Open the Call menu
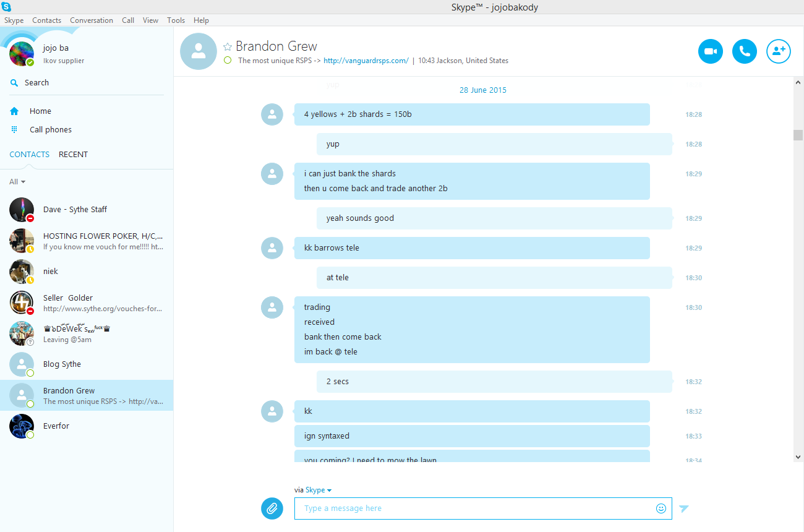This screenshot has height=532, width=804. coord(128,20)
